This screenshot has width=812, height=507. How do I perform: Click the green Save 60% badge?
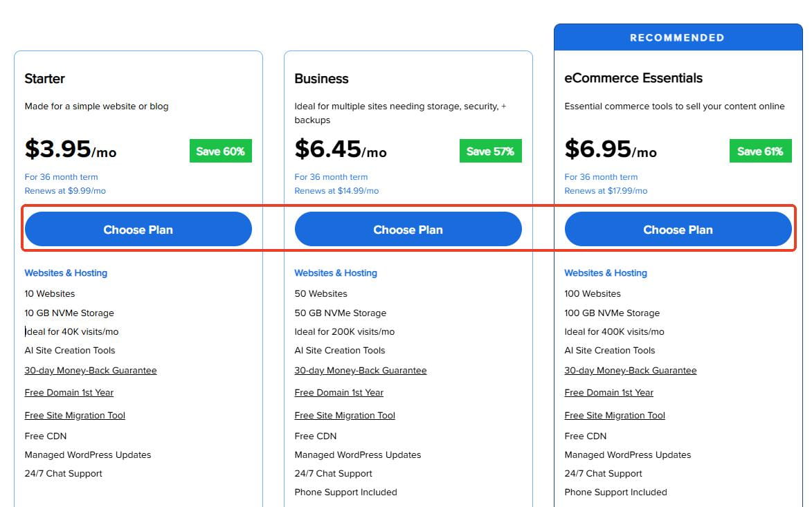[220, 151]
